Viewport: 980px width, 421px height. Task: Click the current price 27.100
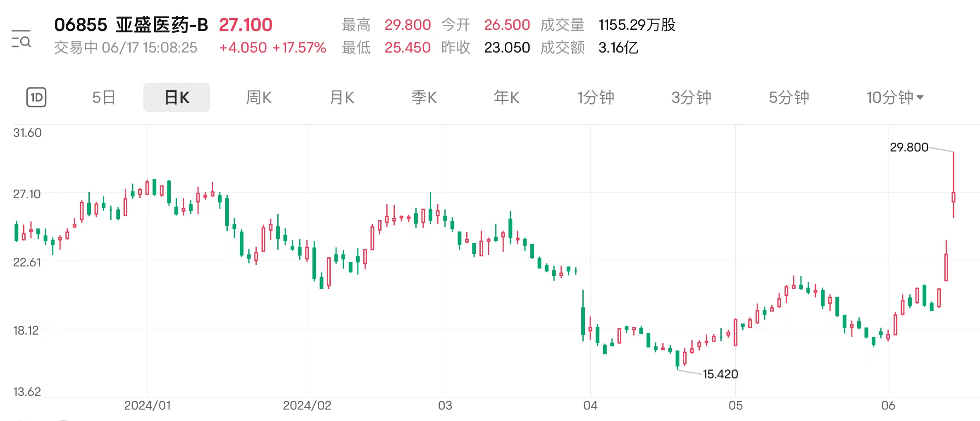pos(246,25)
